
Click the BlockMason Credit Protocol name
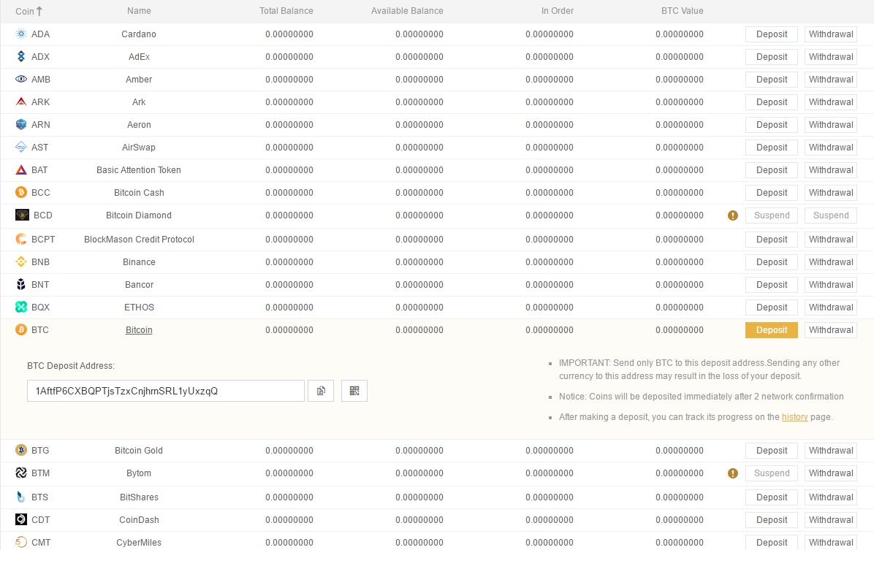(x=140, y=239)
